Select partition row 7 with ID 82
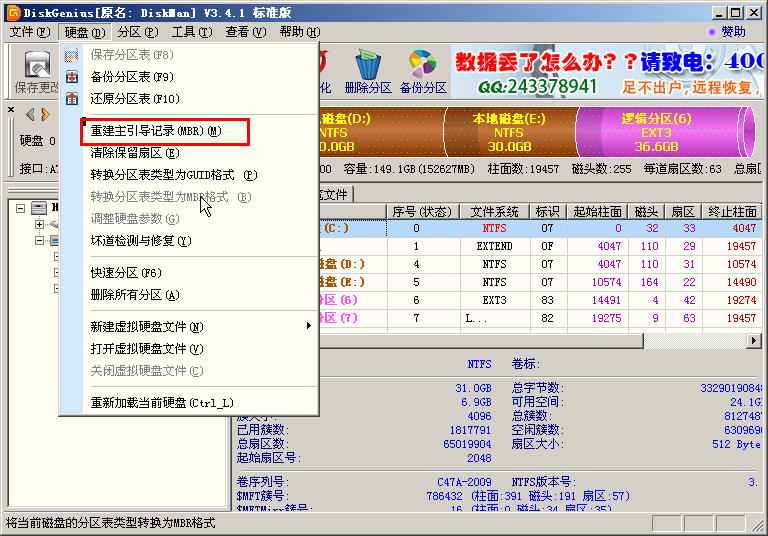Screen dimensions: 768x536 (x=540, y=318)
